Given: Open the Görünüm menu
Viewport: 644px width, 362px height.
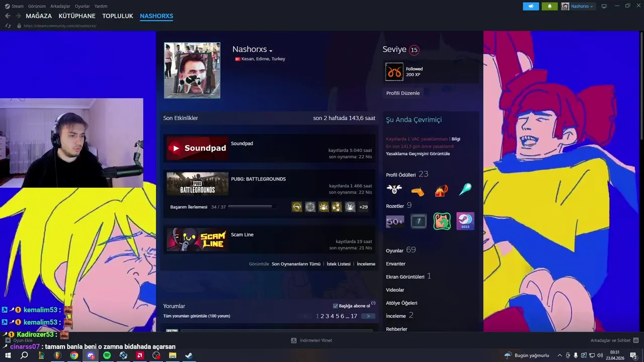Looking at the screenshot, I should pyautogui.click(x=37, y=6).
